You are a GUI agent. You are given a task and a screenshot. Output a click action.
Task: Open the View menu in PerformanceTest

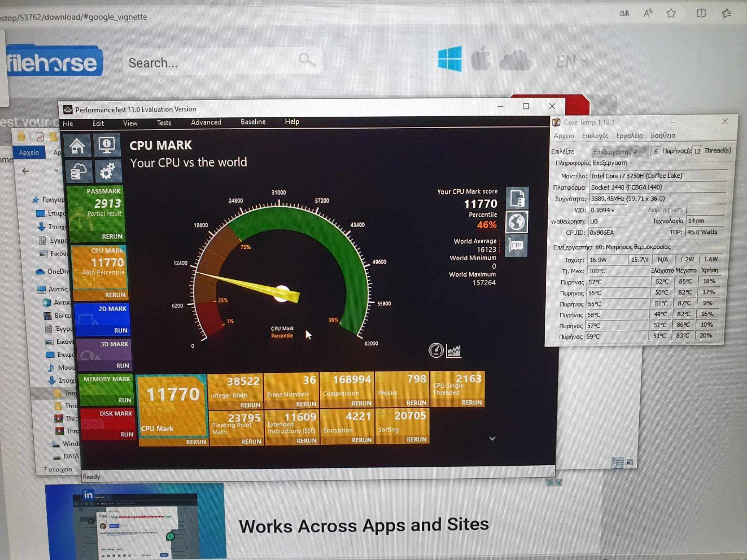pos(130,123)
